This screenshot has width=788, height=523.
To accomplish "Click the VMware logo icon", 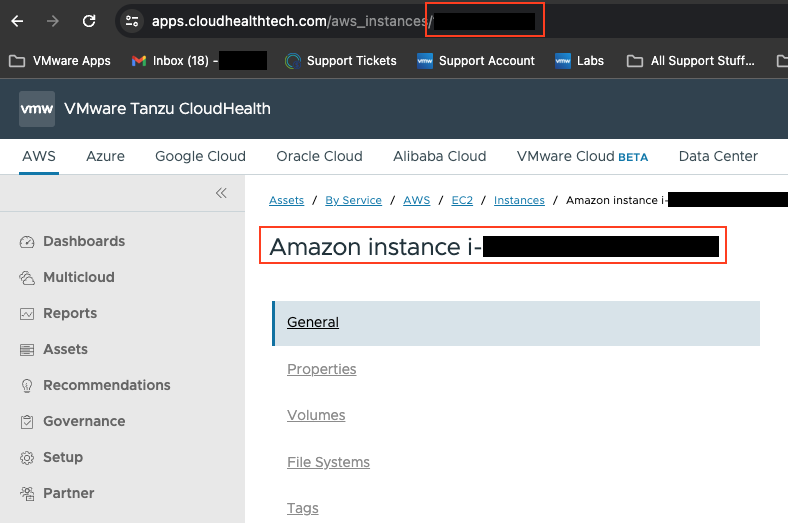I will pyautogui.click(x=37, y=108).
